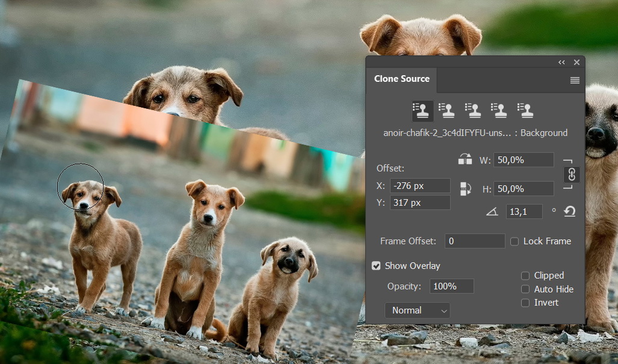Screen dimensions: 618x364
Task: Turn on Auto Hide option
Action: [525, 289]
